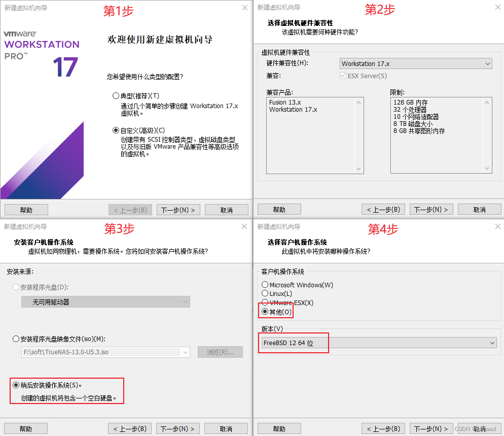Screen dimensions: 504x436
Task: Click 8 GB 共享图形内存 in limits list
Action: tap(419, 130)
